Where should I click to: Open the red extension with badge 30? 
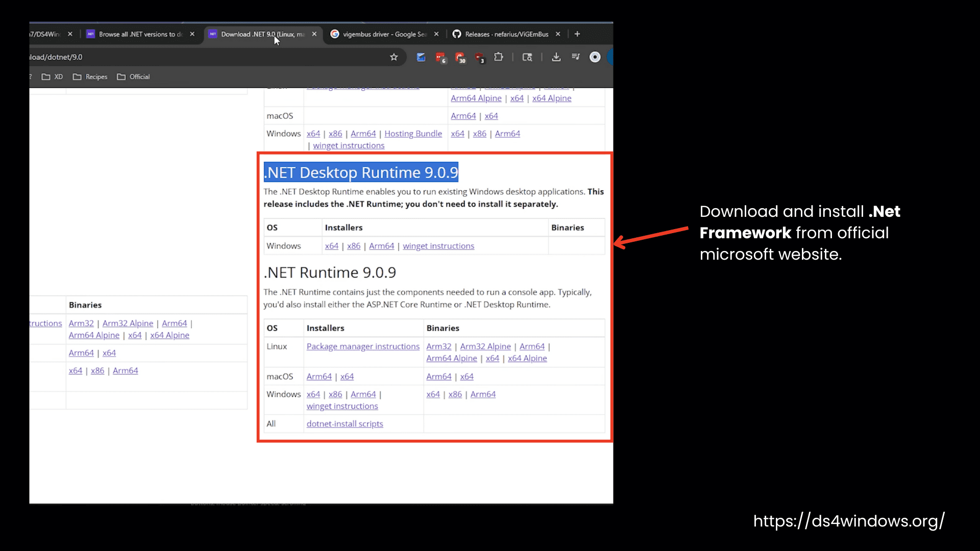pyautogui.click(x=460, y=58)
